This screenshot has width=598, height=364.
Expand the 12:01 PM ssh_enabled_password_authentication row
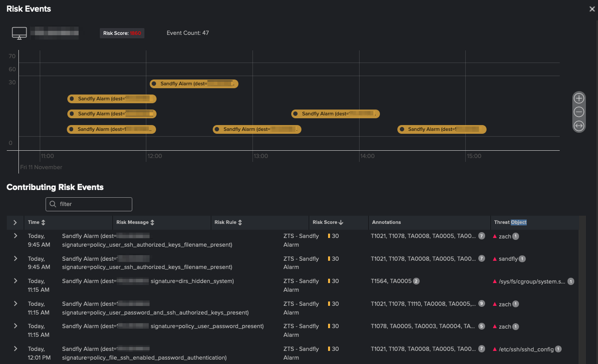click(x=15, y=348)
